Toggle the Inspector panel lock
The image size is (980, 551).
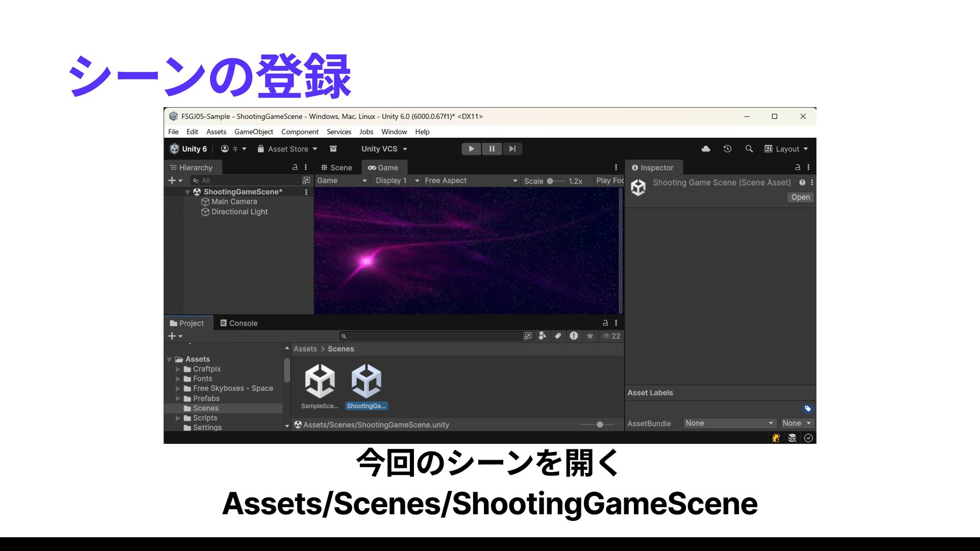pyautogui.click(x=797, y=167)
